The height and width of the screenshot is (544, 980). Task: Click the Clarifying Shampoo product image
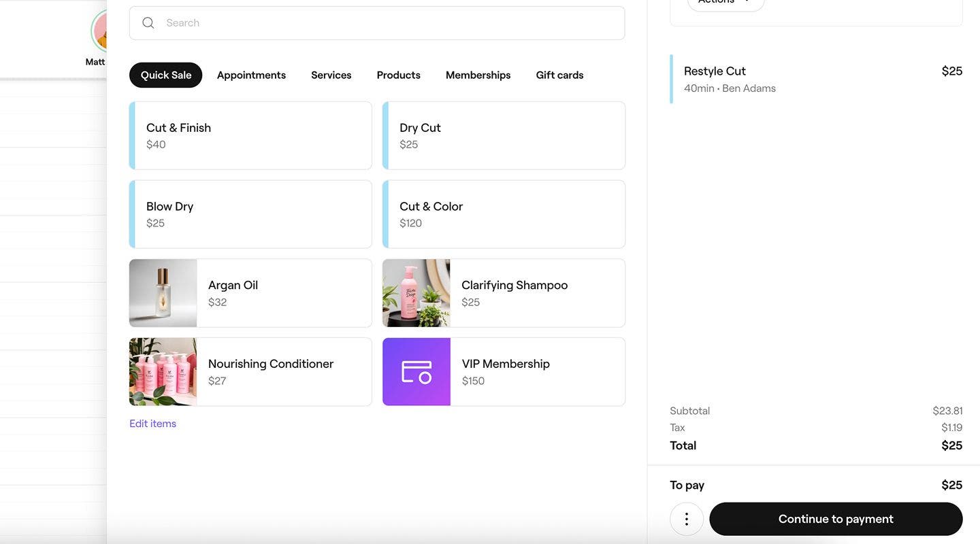click(416, 293)
